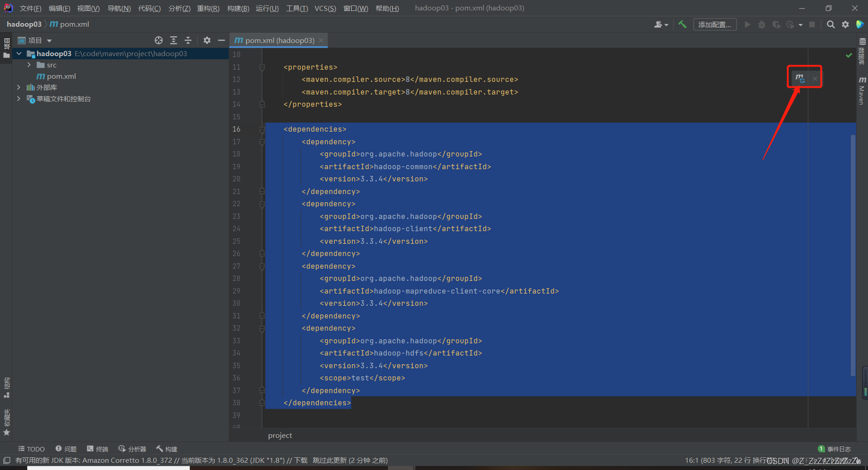Click the Add Configuration (添加配置) button
The image size is (868, 470).
tap(715, 24)
